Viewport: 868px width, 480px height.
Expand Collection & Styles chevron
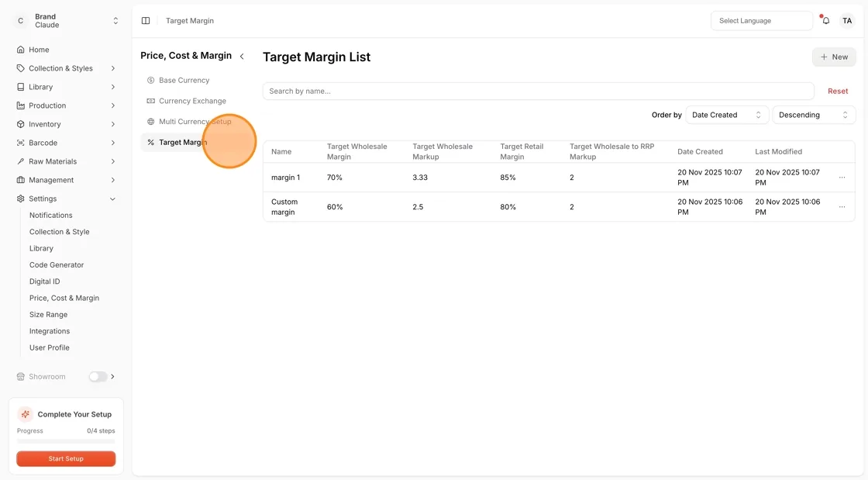click(x=113, y=68)
